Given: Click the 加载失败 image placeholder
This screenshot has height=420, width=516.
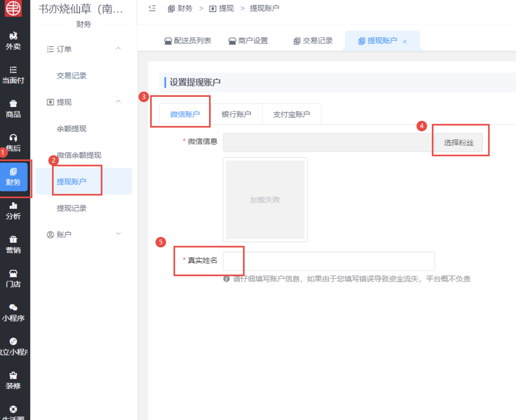Looking at the screenshot, I should click(265, 200).
